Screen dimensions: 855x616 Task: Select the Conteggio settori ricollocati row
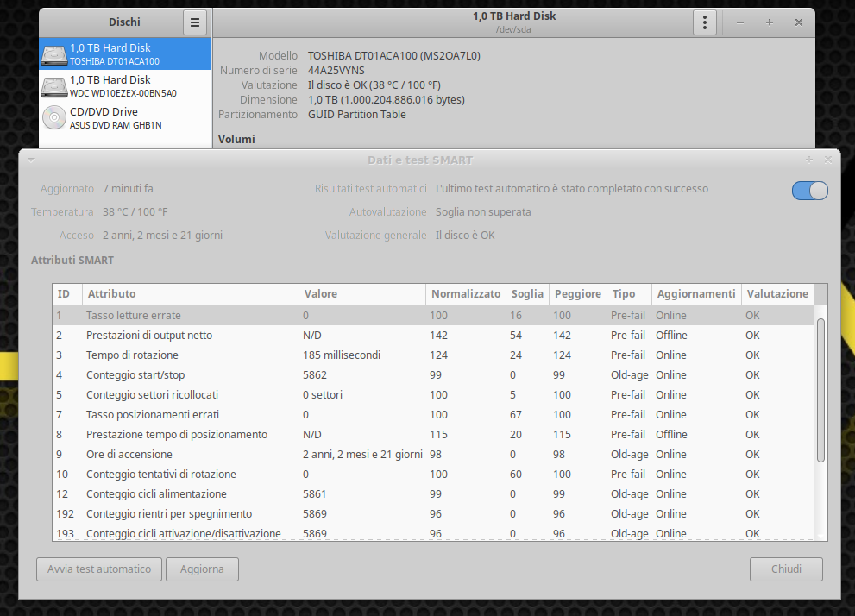(x=433, y=394)
